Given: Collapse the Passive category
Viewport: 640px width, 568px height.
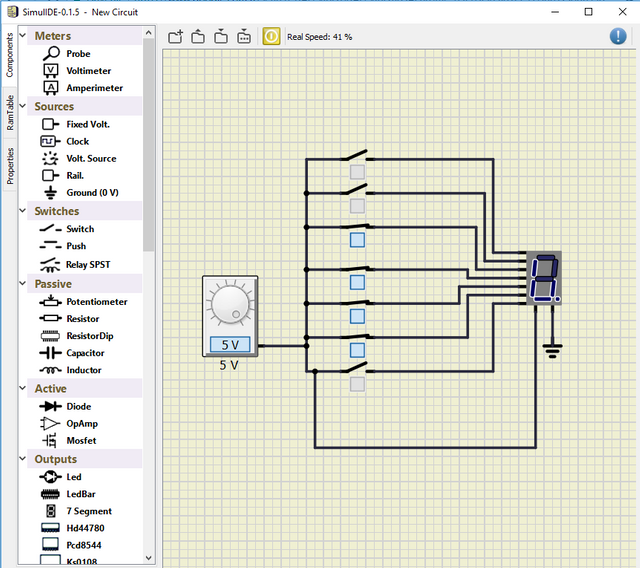Looking at the screenshot, I should click(x=23, y=283).
